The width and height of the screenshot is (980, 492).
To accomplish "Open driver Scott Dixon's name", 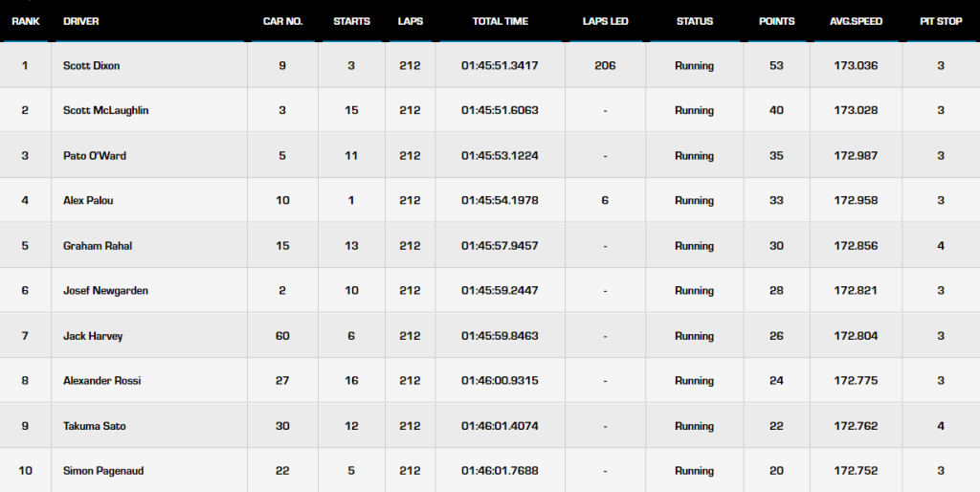I will tap(91, 66).
